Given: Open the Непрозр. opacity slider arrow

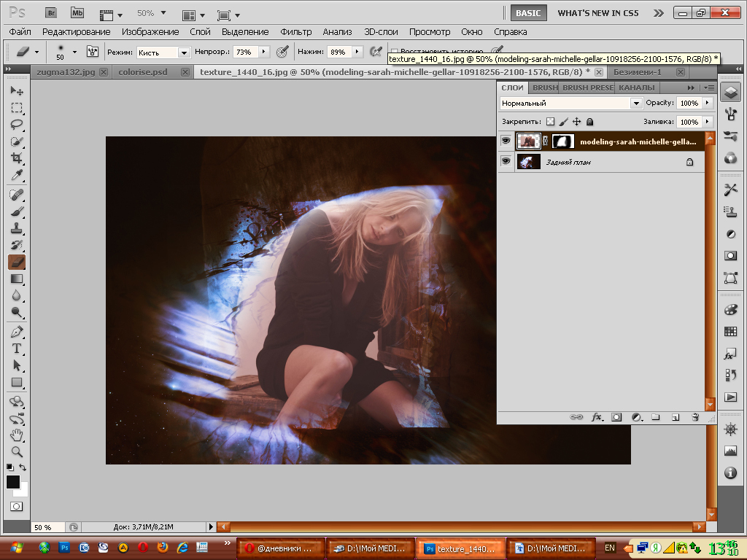Looking at the screenshot, I should [264, 52].
